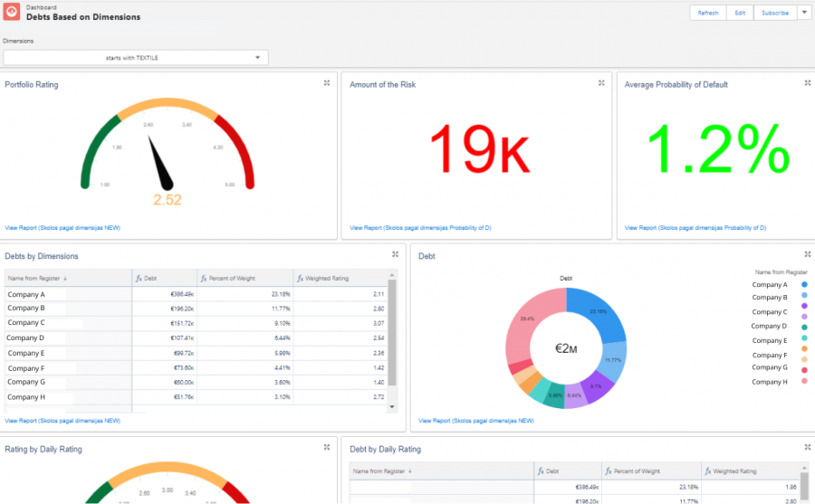This screenshot has height=504, width=815.
Task: Click Company E teal legend swatch
Action: [x=804, y=328]
